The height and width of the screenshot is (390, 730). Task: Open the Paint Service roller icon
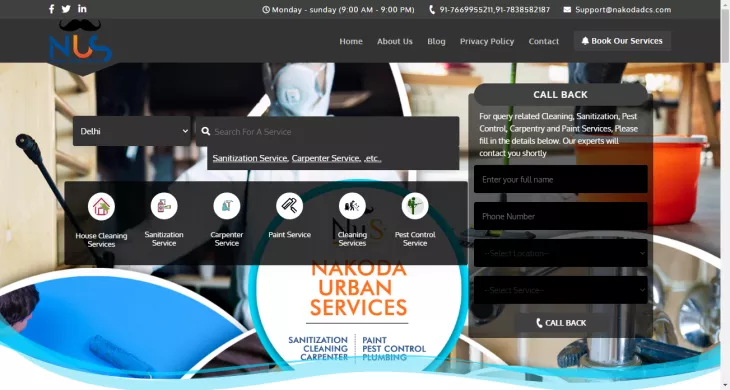[x=289, y=206]
